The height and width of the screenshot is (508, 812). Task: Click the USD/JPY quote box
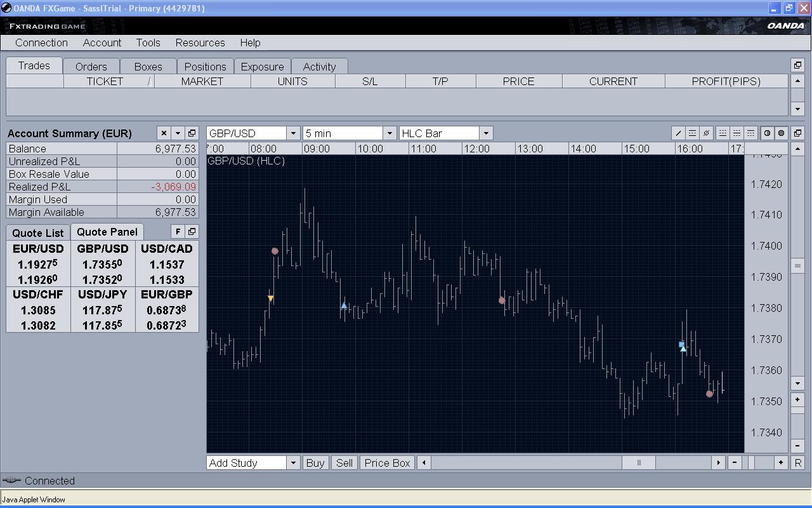point(103,310)
